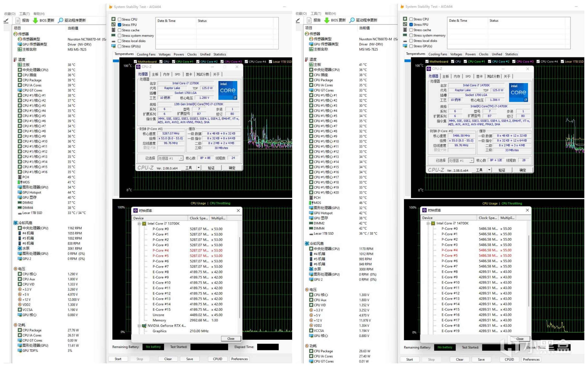Collapse the Intel Core i7 13700K tree node
588x367 pixels.
[139, 223]
